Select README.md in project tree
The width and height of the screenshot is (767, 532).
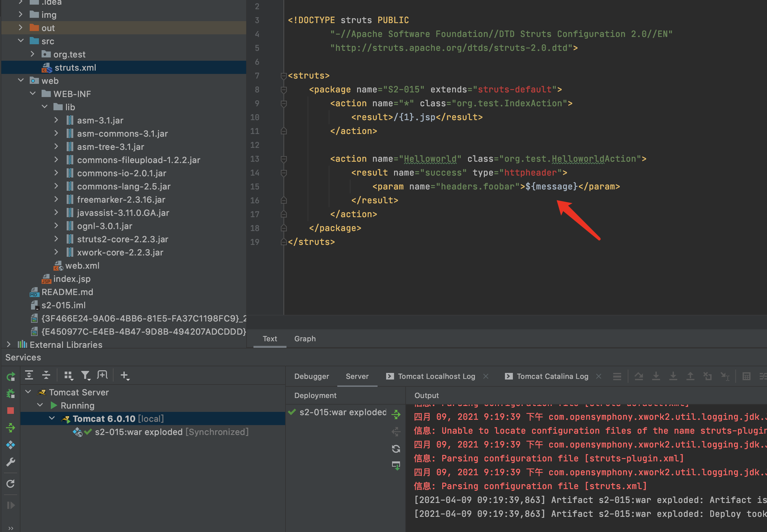(67, 292)
